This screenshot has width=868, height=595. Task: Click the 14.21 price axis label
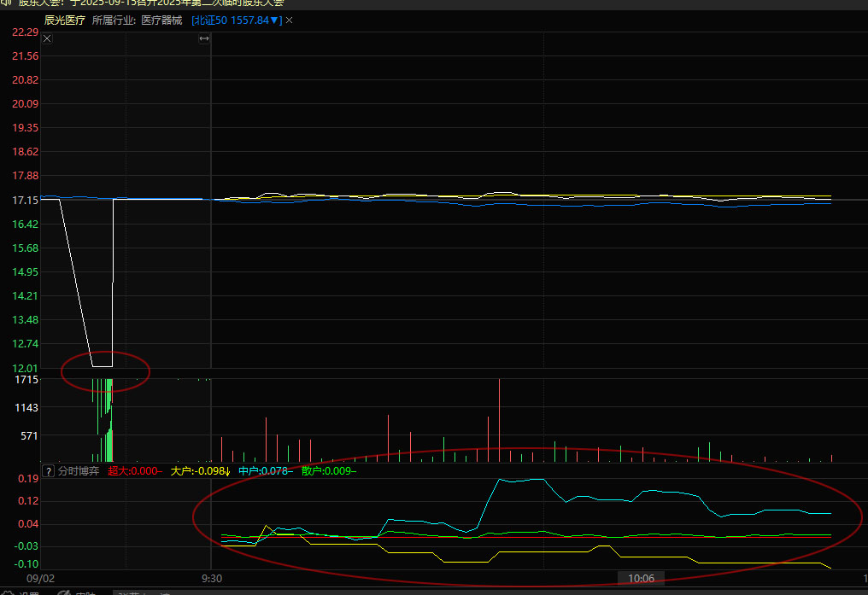click(26, 296)
